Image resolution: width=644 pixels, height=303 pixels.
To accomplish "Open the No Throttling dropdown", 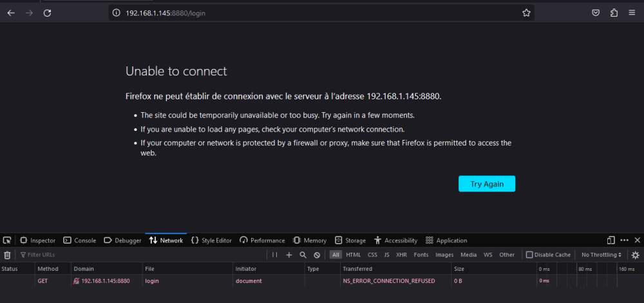I will coord(601,255).
